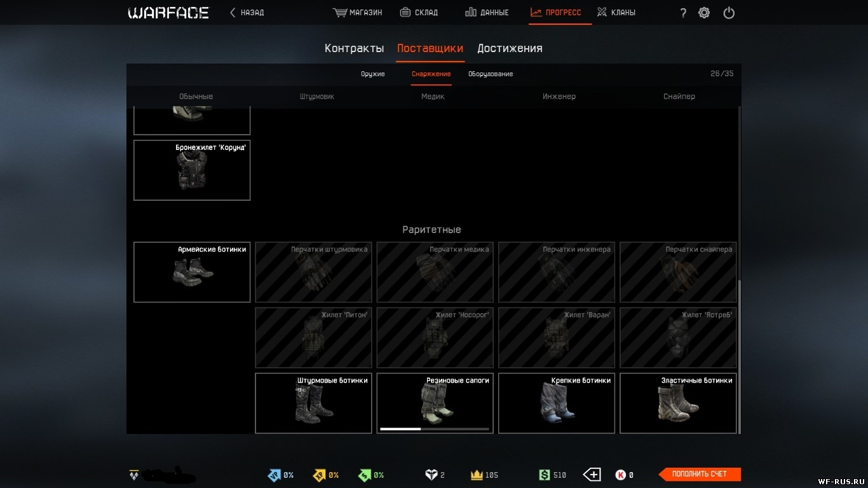Click the plus tag icon
Screen dimensions: 868x488
(592, 475)
